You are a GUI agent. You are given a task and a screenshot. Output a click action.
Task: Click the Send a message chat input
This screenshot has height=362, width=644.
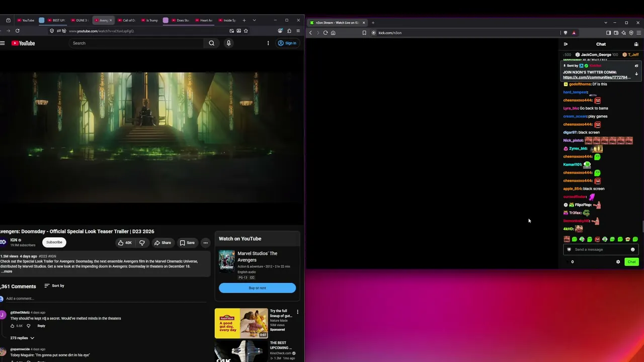(601, 249)
